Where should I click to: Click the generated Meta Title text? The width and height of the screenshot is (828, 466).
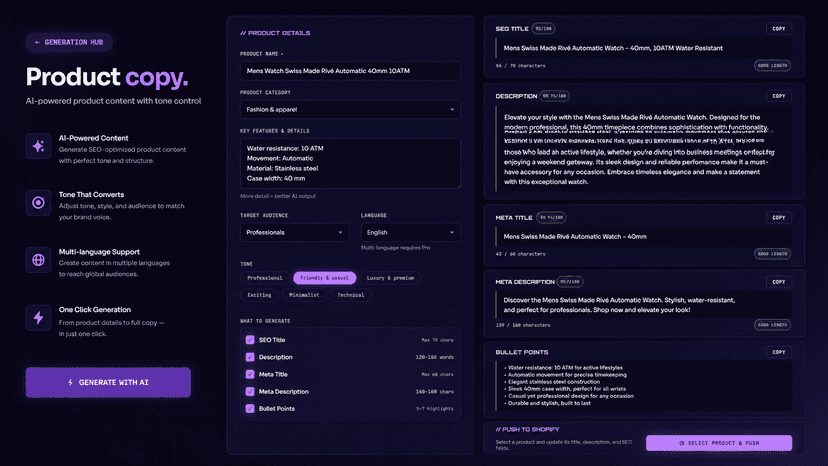(x=575, y=237)
